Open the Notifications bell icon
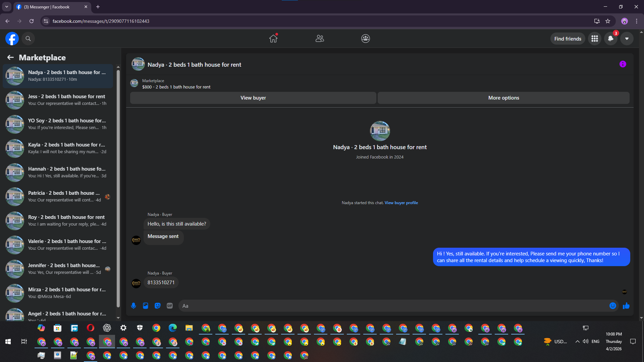The image size is (644, 362). (611, 39)
